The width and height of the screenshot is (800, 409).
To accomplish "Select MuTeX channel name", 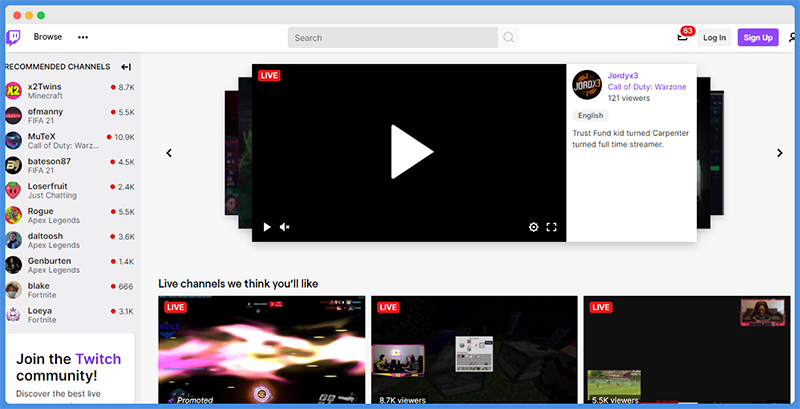I will pyautogui.click(x=42, y=137).
